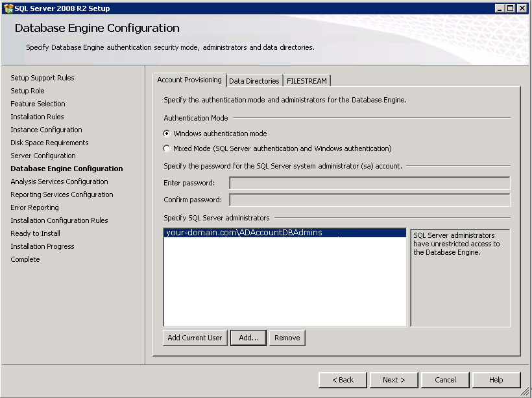532x398 pixels.
Task: Remove the selected administrator
Action: [287, 338]
